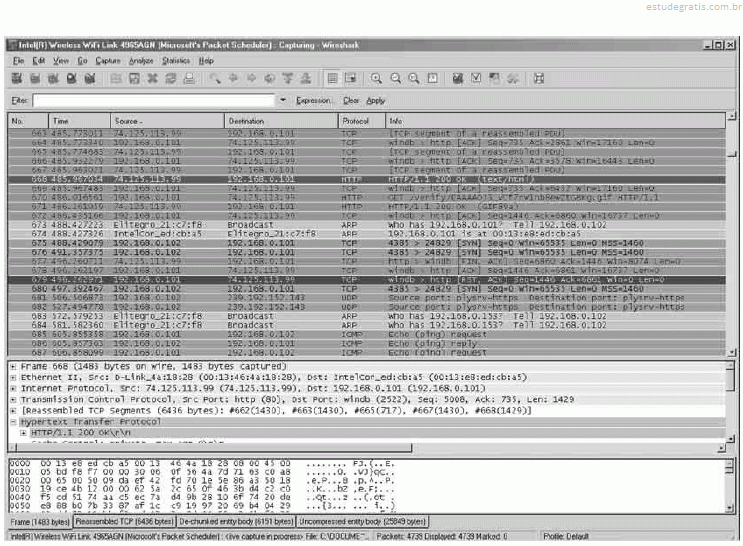Select packet 673 ARP Broadcast row
This screenshot has width=743, height=546.
pyautogui.click(x=366, y=225)
